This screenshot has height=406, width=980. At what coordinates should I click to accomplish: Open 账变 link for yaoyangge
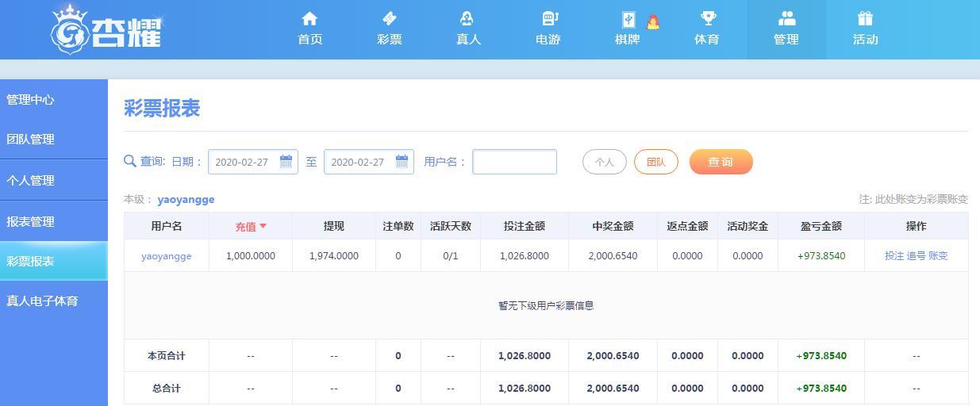tap(938, 255)
